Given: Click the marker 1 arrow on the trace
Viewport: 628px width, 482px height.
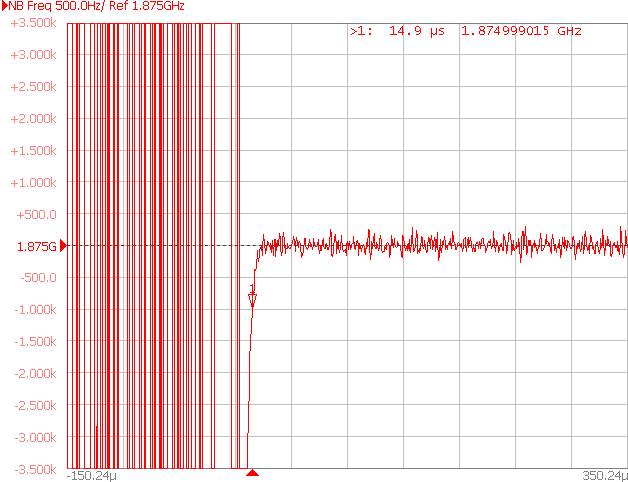Looking at the screenshot, I should [x=253, y=298].
